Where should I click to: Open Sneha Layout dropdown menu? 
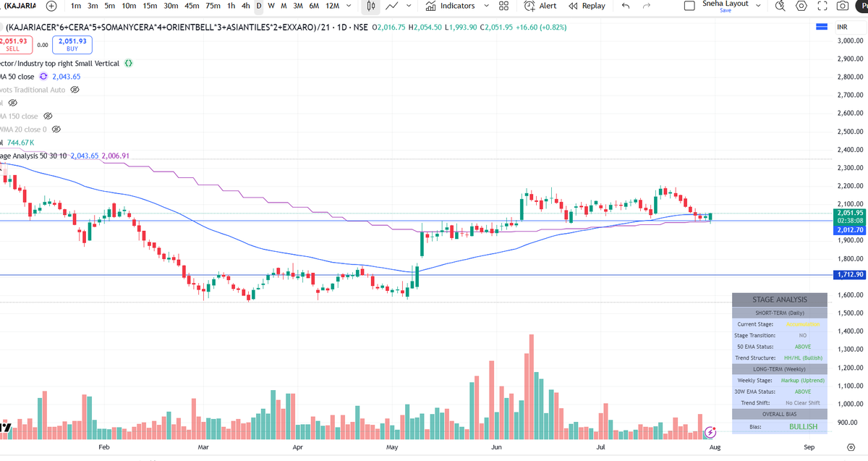click(758, 6)
